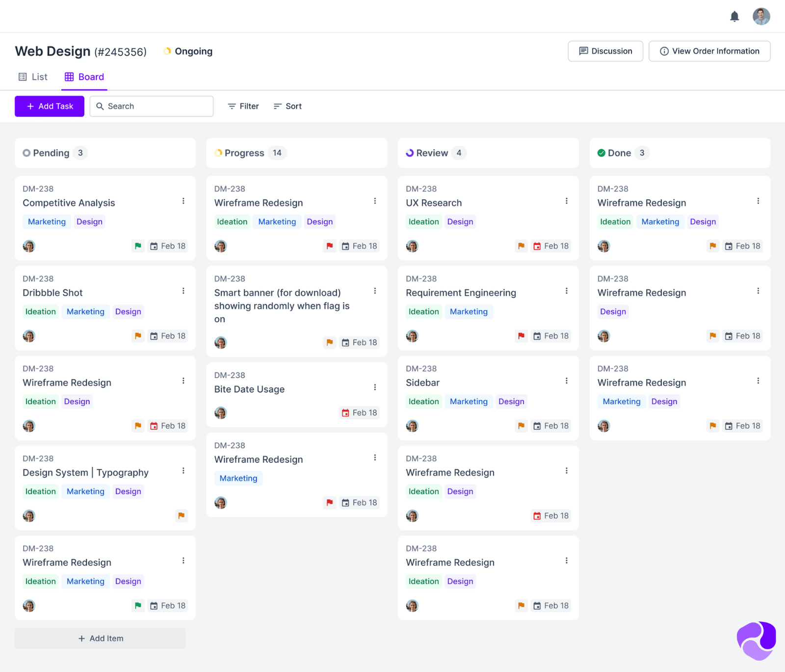Click the Done column checkmark icon
The width and height of the screenshot is (785, 672).
(x=601, y=153)
